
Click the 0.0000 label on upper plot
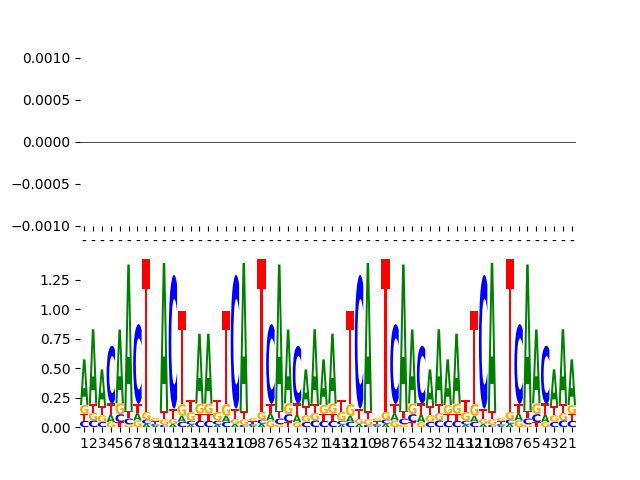pos(46,142)
